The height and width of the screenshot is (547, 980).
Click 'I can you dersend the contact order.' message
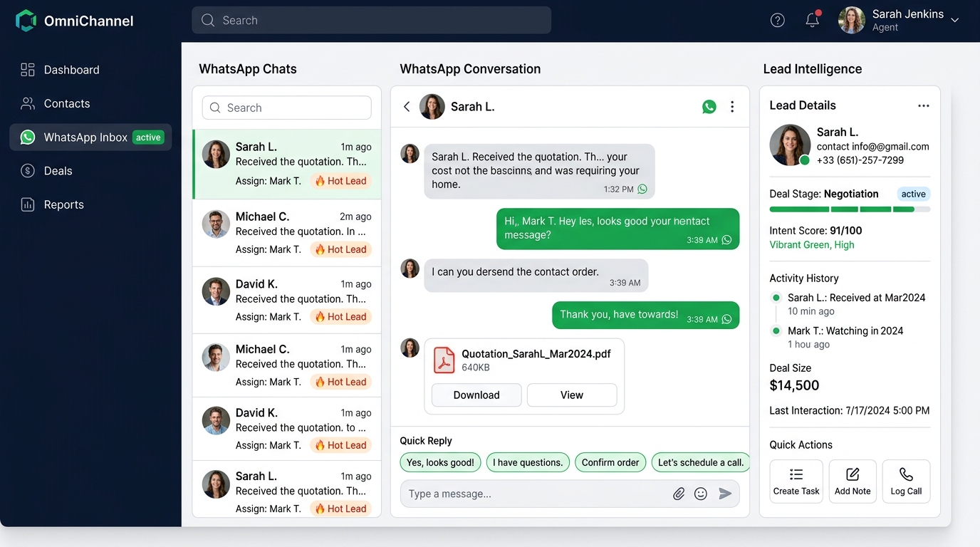[x=536, y=276]
